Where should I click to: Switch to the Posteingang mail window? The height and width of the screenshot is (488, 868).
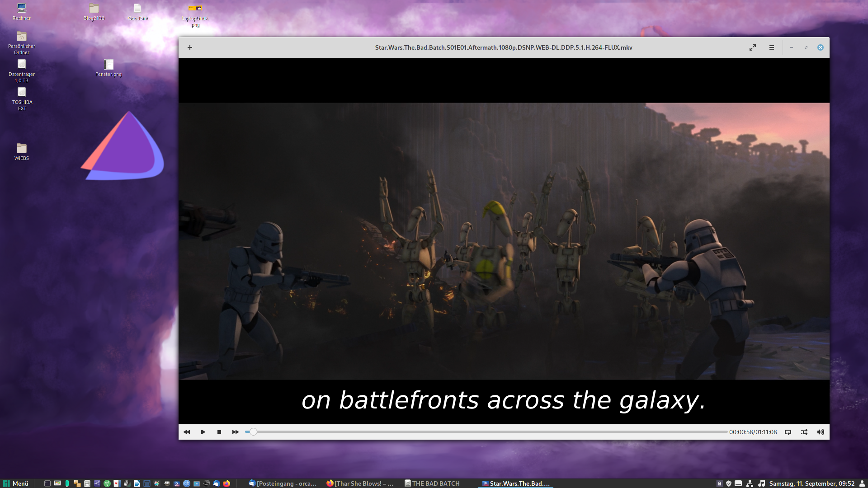(x=283, y=483)
